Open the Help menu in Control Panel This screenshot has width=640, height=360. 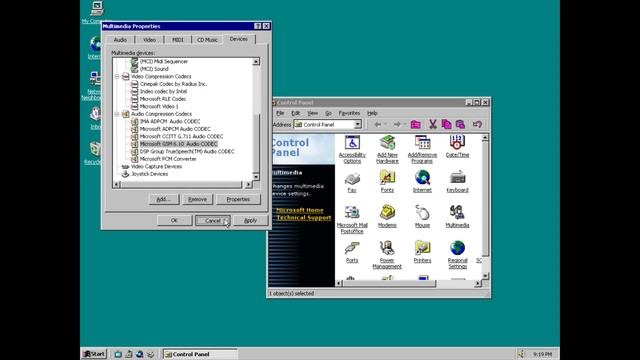point(372,113)
